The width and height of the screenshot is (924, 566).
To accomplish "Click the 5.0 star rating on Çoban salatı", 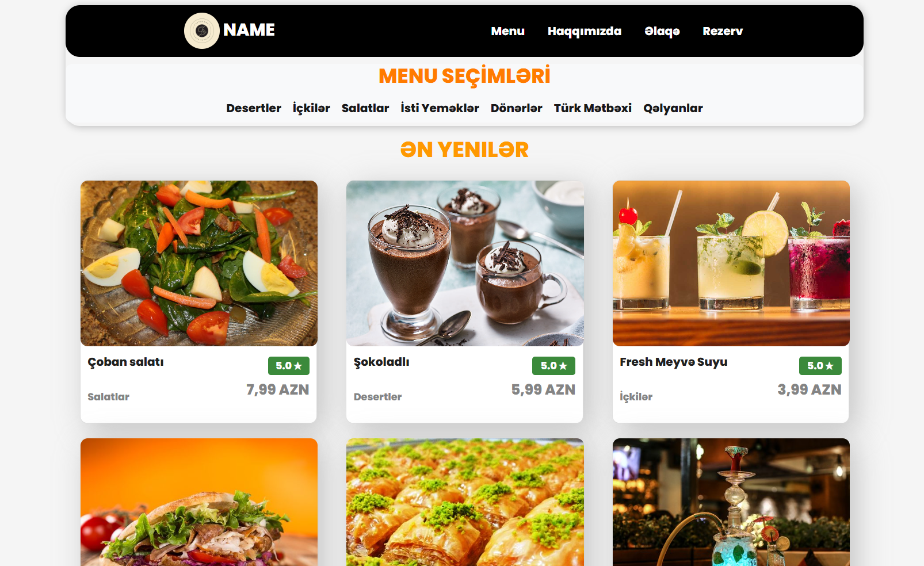I will (x=289, y=366).
